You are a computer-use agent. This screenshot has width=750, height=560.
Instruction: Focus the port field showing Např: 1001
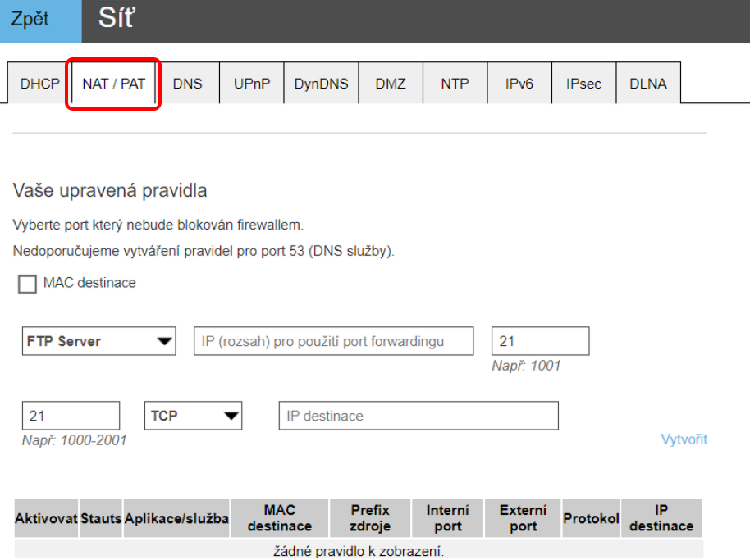[540, 341]
